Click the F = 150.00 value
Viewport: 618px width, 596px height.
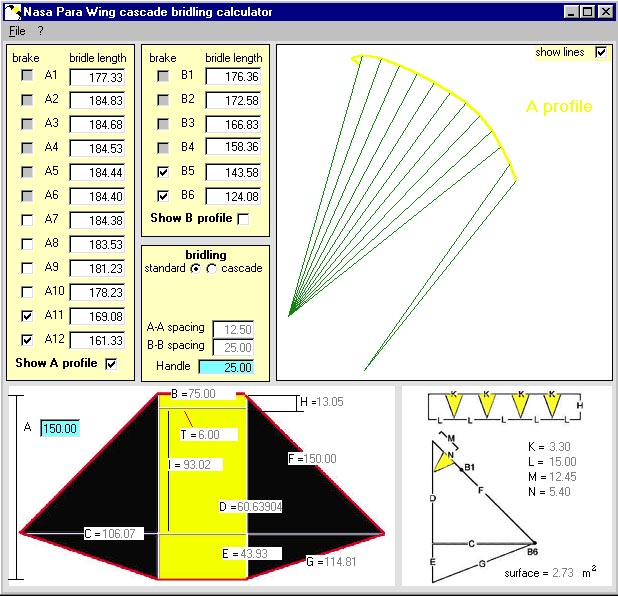[x=320, y=458]
